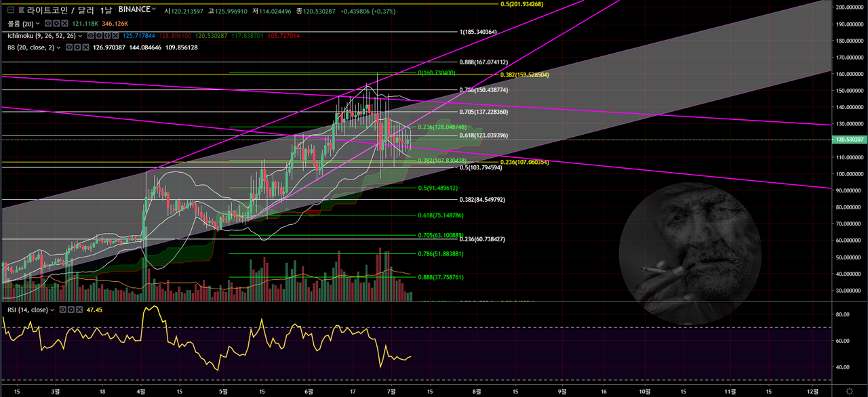This screenshot has width=868, height=397.
Task: Select the 0.888(37.758761) green Fibonacci label
Action: (x=440, y=277)
